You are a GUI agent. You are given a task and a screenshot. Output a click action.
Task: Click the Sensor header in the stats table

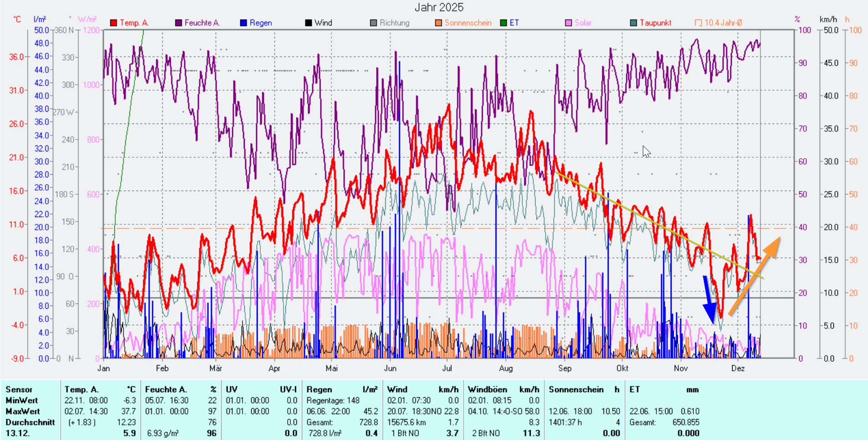coord(19,389)
